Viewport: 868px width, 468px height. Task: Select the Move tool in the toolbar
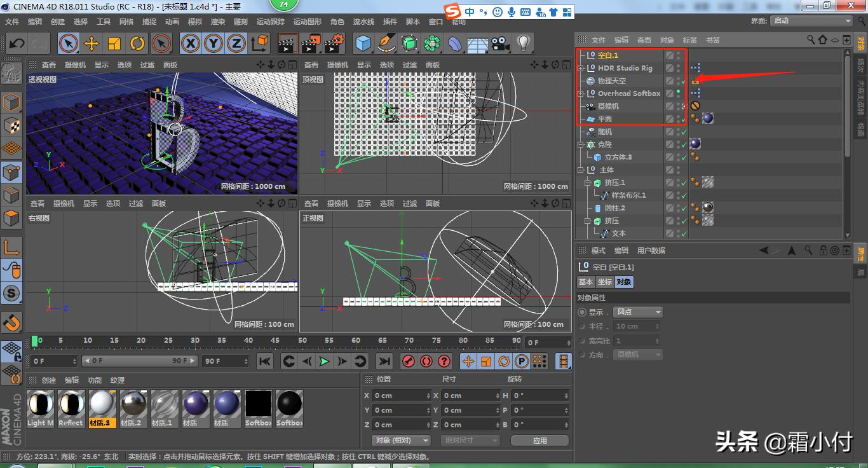pyautogui.click(x=90, y=43)
